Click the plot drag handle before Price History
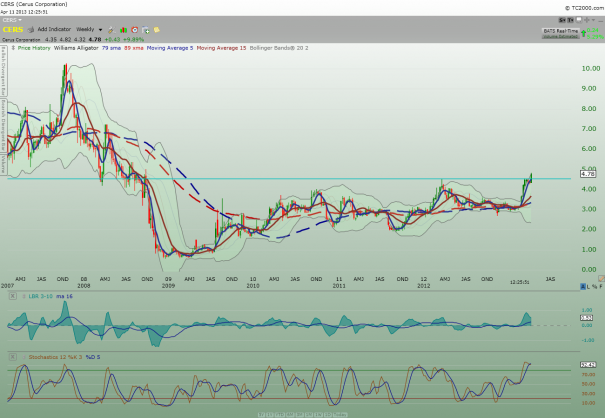 click(x=13, y=48)
